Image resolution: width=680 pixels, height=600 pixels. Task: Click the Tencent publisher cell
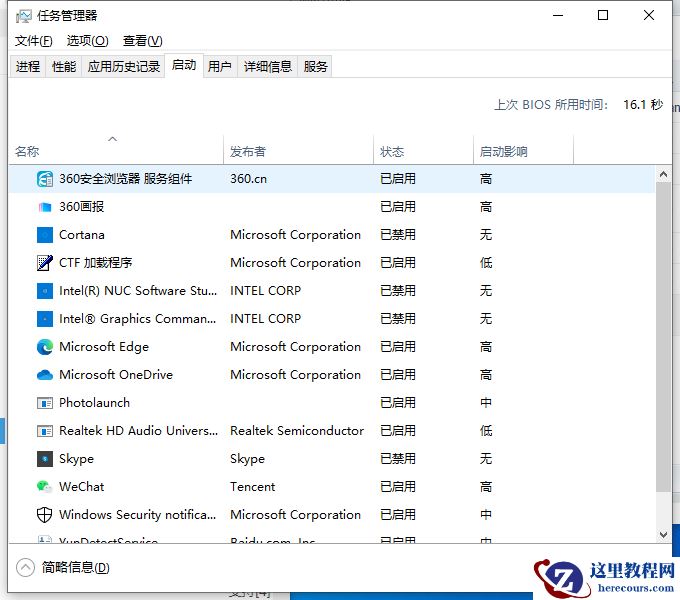[252, 487]
